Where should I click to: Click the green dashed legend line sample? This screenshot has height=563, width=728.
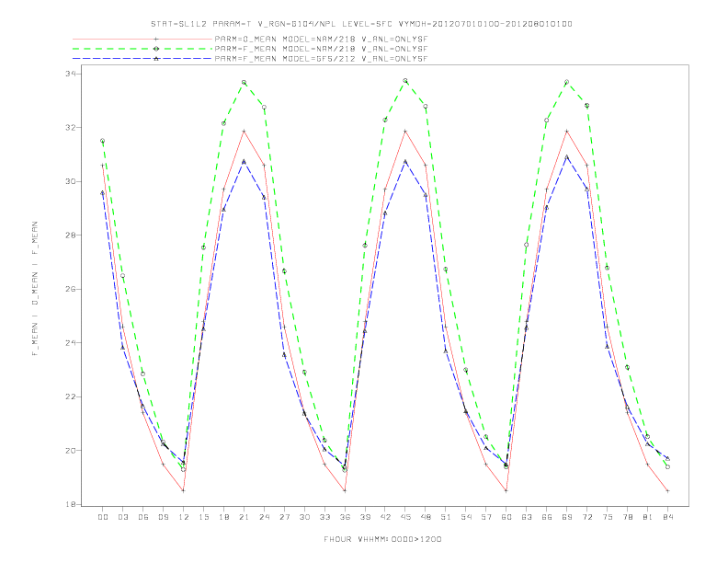pos(142,49)
